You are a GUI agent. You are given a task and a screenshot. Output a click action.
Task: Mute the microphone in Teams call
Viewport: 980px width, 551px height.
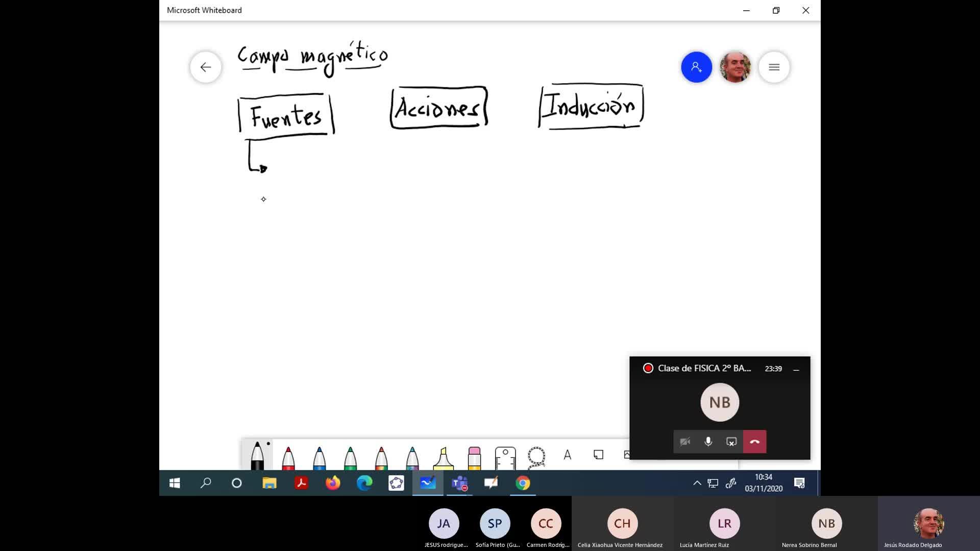pyautogui.click(x=708, y=442)
